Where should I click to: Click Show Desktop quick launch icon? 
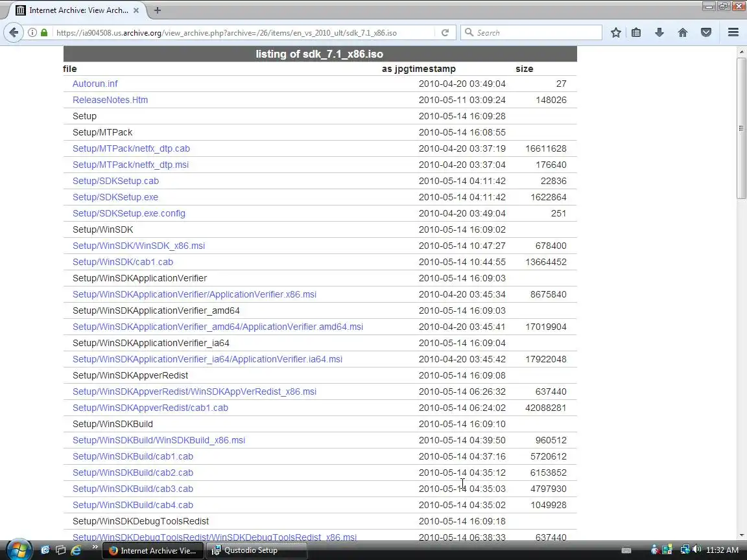click(45, 550)
